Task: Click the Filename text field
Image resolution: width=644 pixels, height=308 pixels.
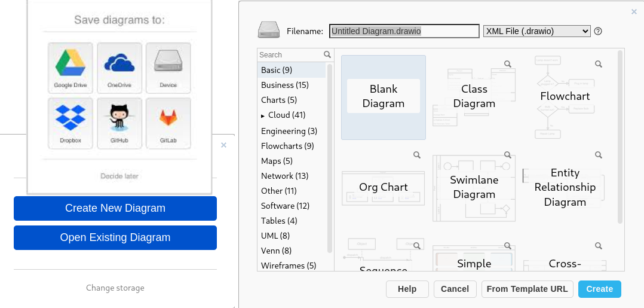Action: (x=404, y=31)
